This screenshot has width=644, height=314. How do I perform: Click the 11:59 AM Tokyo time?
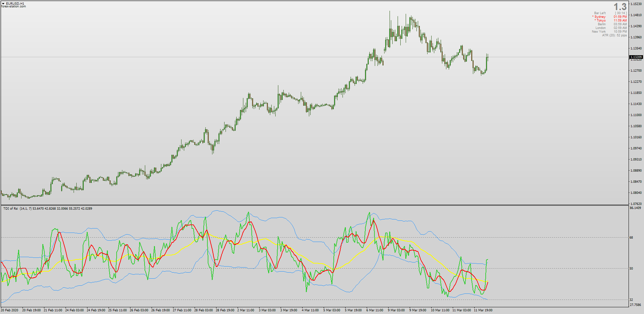(620, 21)
